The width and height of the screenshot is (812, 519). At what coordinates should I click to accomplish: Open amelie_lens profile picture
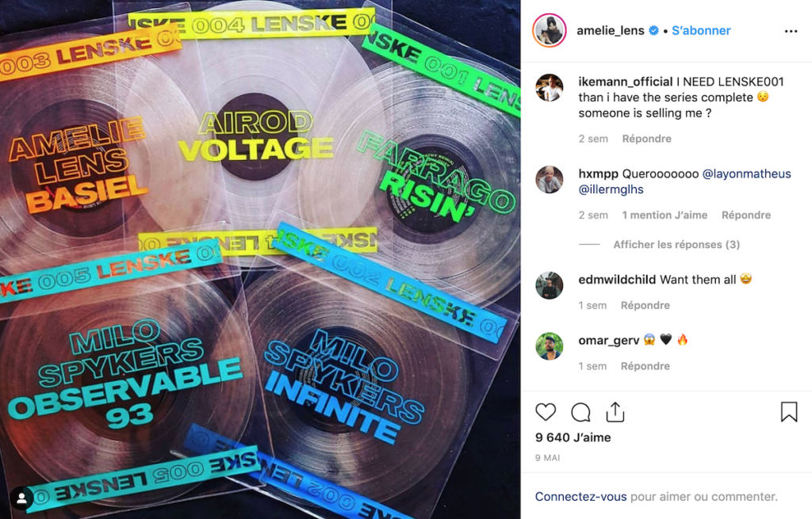550,31
